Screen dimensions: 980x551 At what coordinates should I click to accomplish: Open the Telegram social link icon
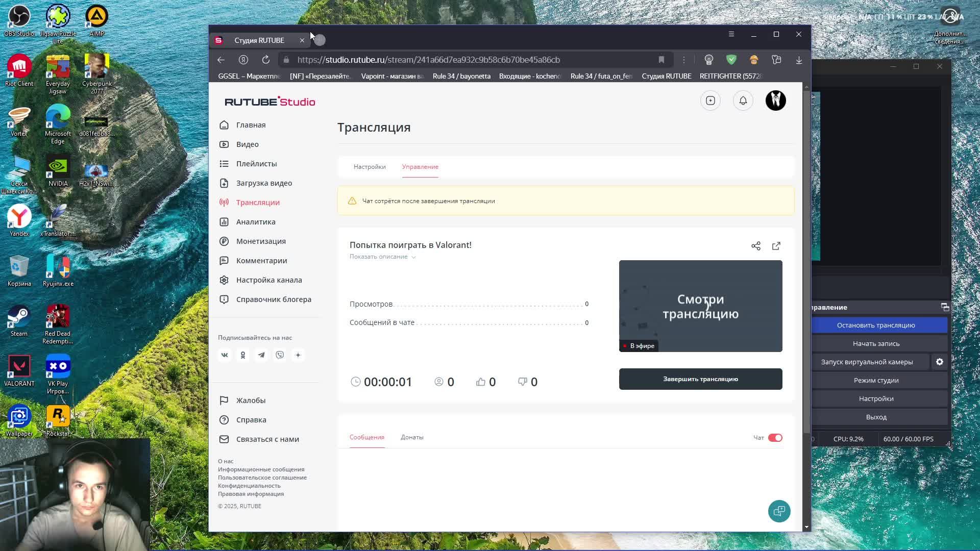(261, 355)
